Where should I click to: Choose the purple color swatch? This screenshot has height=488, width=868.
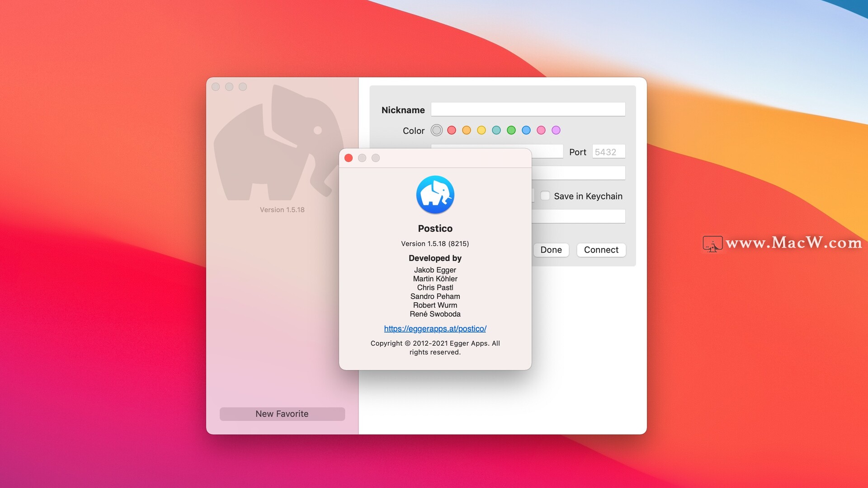556,131
